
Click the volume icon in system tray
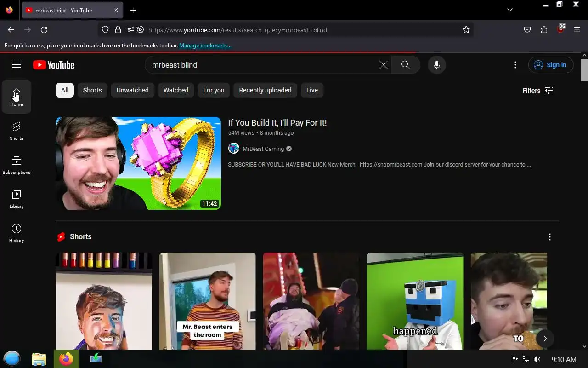[537, 359]
